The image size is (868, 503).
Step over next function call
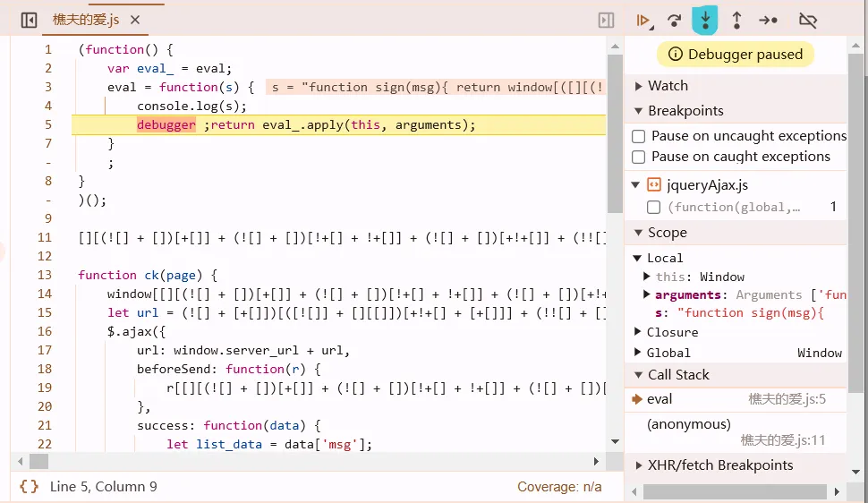pyautogui.click(x=674, y=21)
